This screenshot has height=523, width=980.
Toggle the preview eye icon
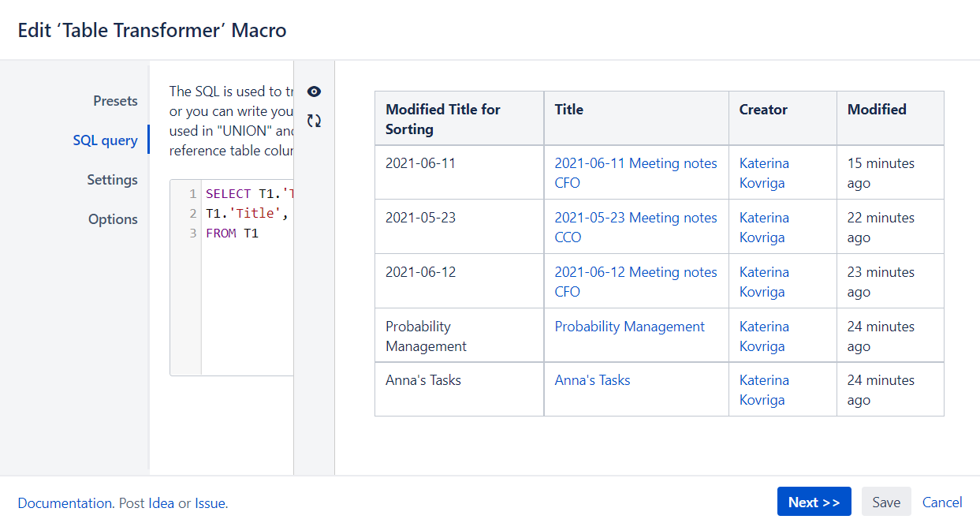(x=314, y=92)
